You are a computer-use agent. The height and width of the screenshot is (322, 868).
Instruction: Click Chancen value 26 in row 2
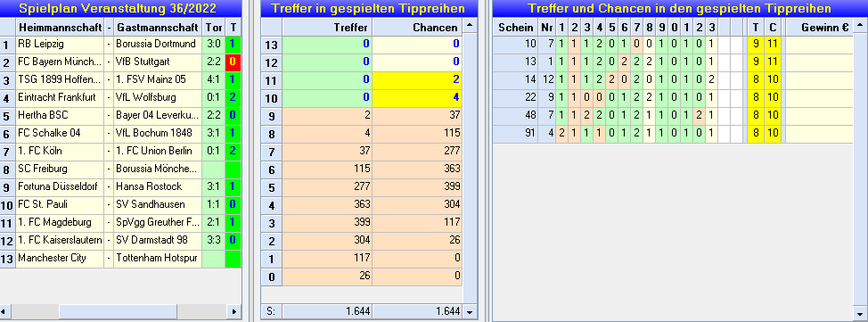[x=417, y=240]
